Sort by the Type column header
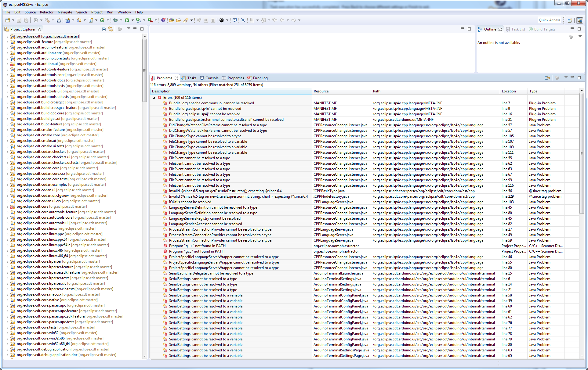The height and width of the screenshot is (370, 588). click(546, 91)
